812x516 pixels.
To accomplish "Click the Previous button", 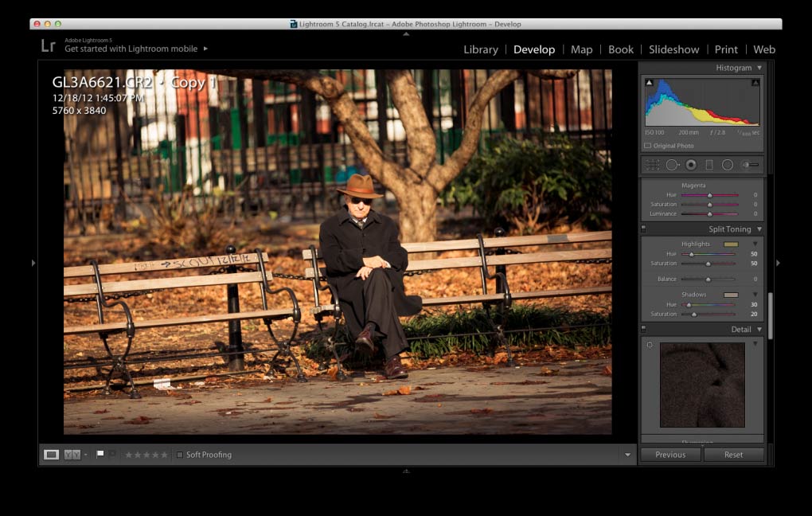I will pyautogui.click(x=671, y=454).
